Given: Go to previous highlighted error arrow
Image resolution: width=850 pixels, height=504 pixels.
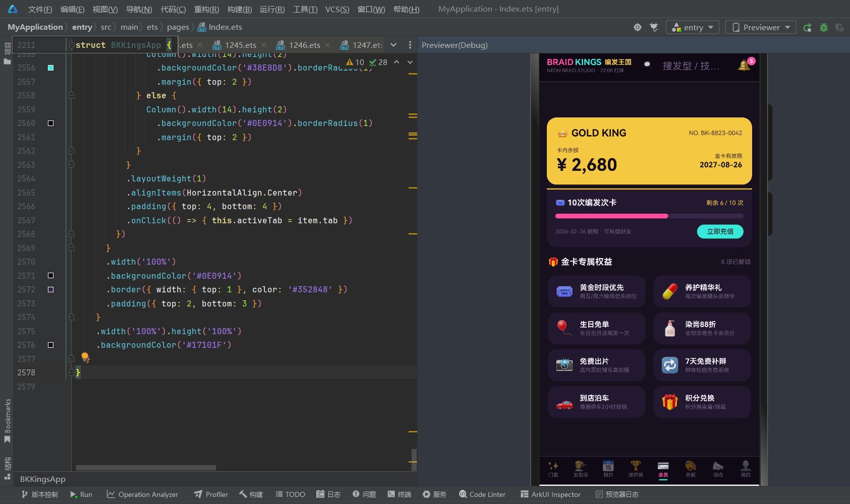Looking at the screenshot, I should pos(396,62).
